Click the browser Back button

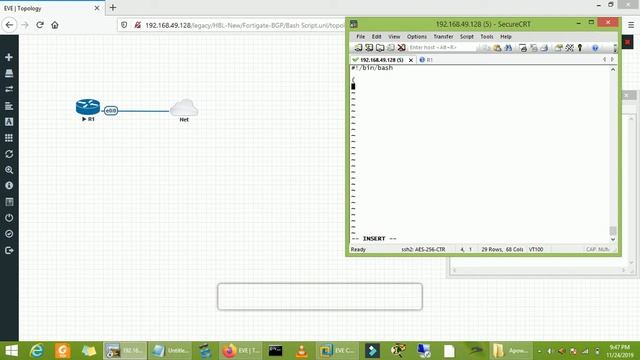pos(9,25)
